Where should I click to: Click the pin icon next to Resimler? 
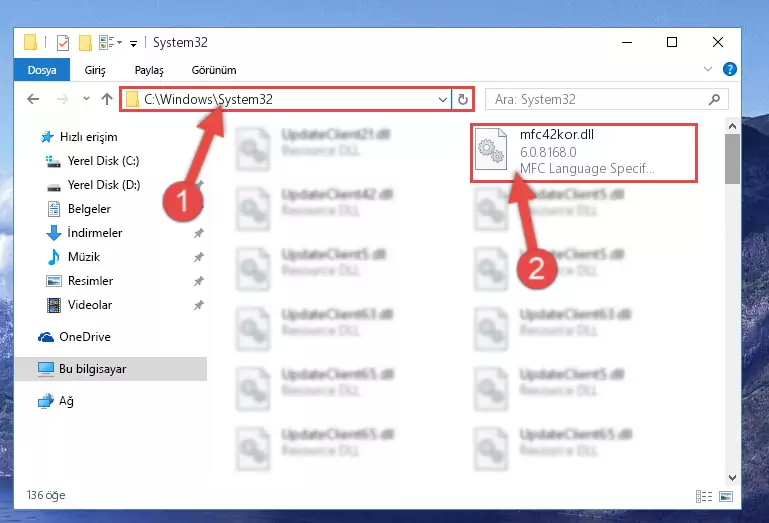pyautogui.click(x=199, y=281)
